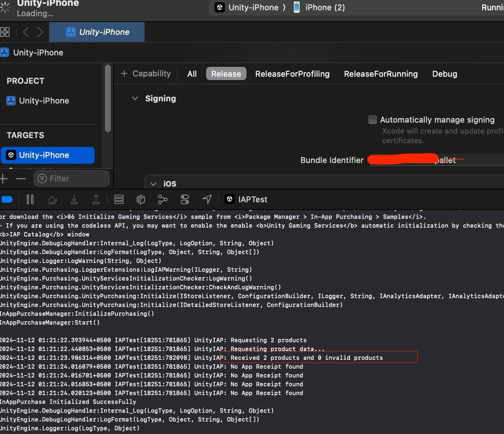Step into in debugger
This screenshot has width=504, height=434.
click(74, 199)
